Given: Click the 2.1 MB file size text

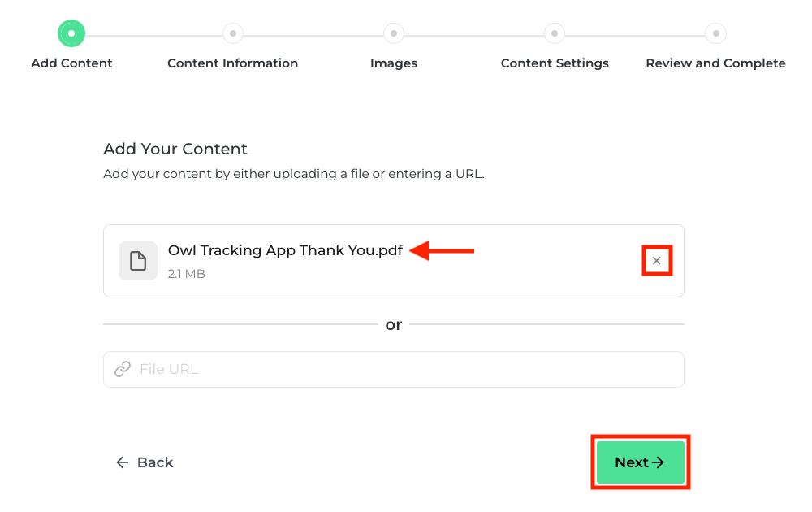Looking at the screenshot, I should [x=187, y=274].
